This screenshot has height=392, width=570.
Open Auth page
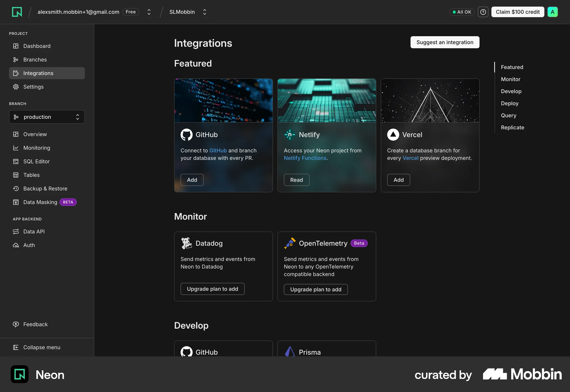point(47,245)
